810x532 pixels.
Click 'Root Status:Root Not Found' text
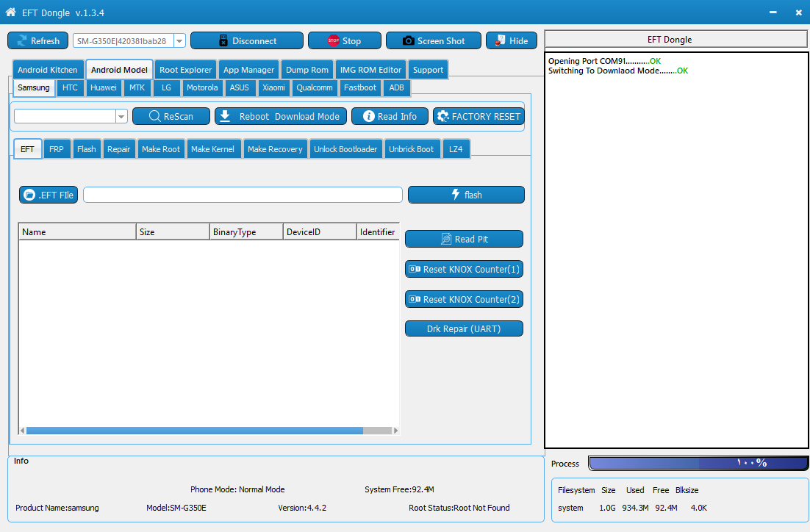tap(459, 508)
